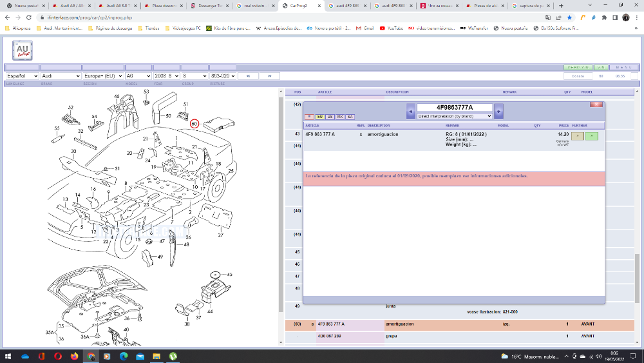
Task: Open the Language dropdown showing Español
Action: (22, 76)
